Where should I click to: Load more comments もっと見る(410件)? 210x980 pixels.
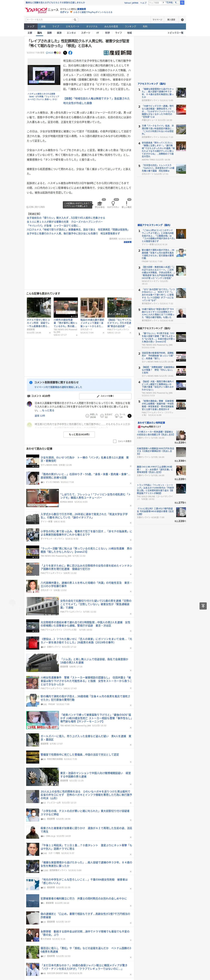click(x=79, y=434)
